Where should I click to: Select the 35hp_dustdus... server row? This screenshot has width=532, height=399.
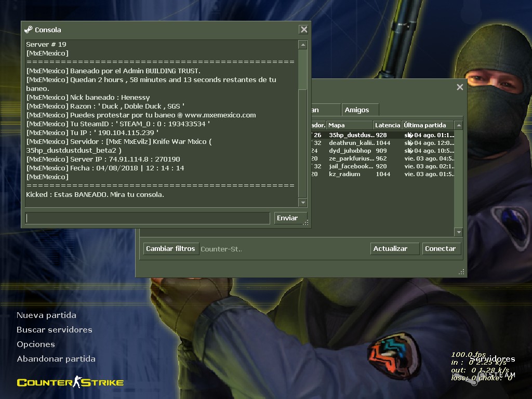tap(382, 135)
